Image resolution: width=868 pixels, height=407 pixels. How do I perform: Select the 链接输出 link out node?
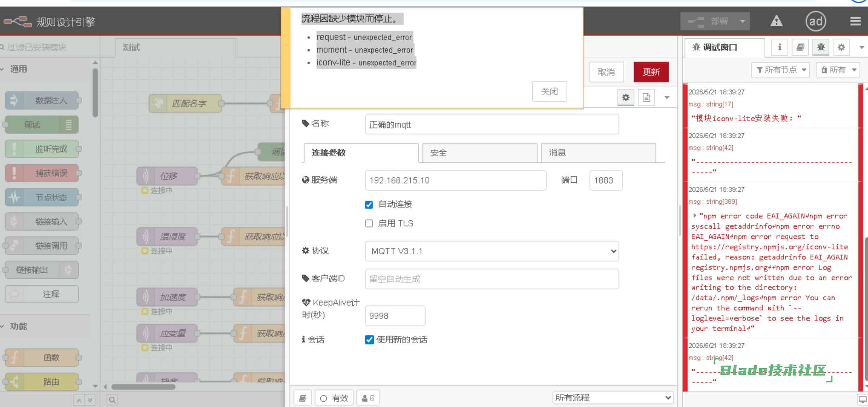tap(42, 270)
